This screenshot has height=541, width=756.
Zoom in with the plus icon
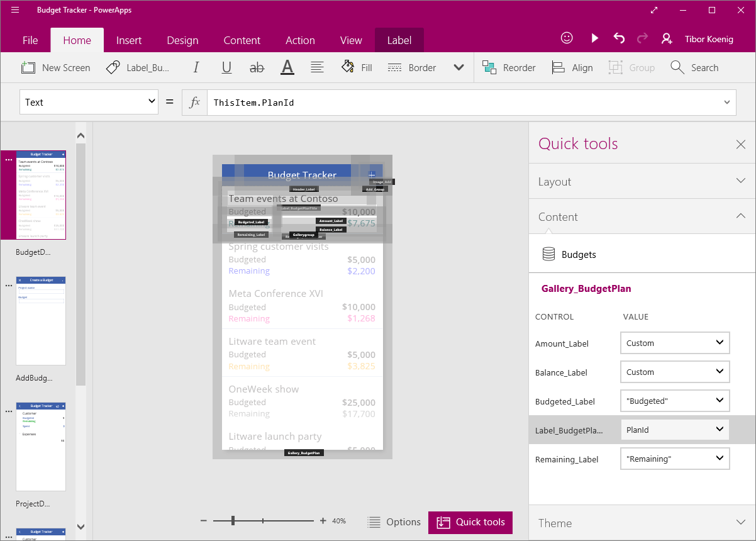[323, 521]
